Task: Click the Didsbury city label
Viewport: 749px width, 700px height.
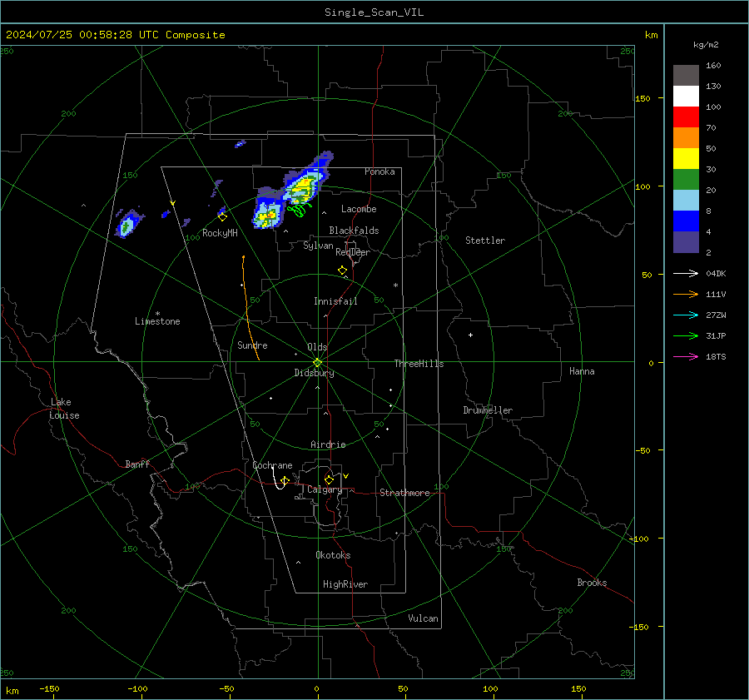Action: [x=314, y=373]
